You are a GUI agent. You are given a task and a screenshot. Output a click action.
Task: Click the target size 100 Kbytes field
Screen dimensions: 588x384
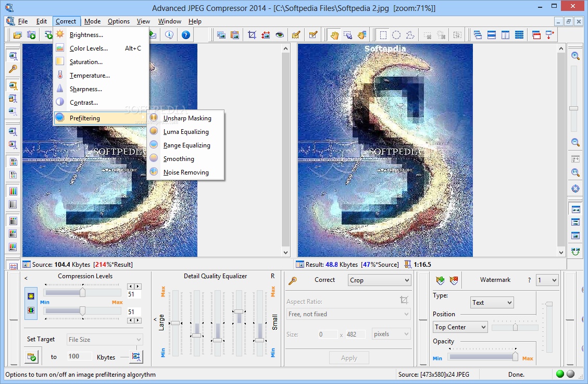pyautogui.click(x=79, y=356)
